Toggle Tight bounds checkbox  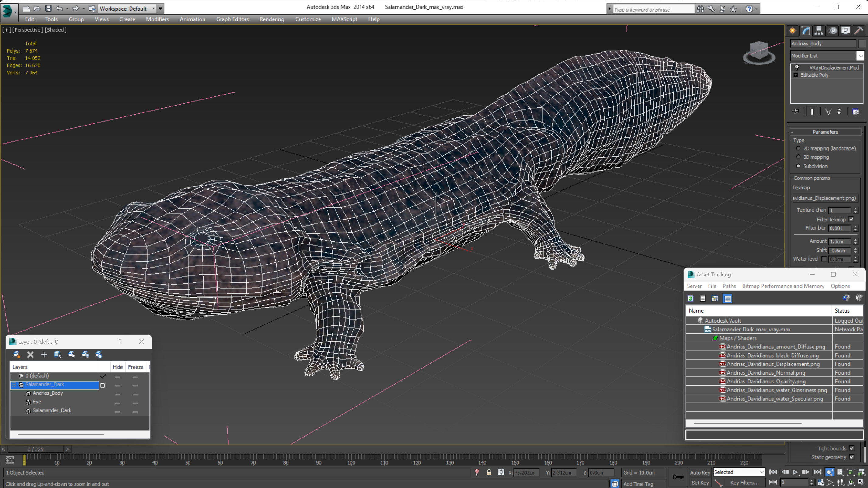coord(852,448)
